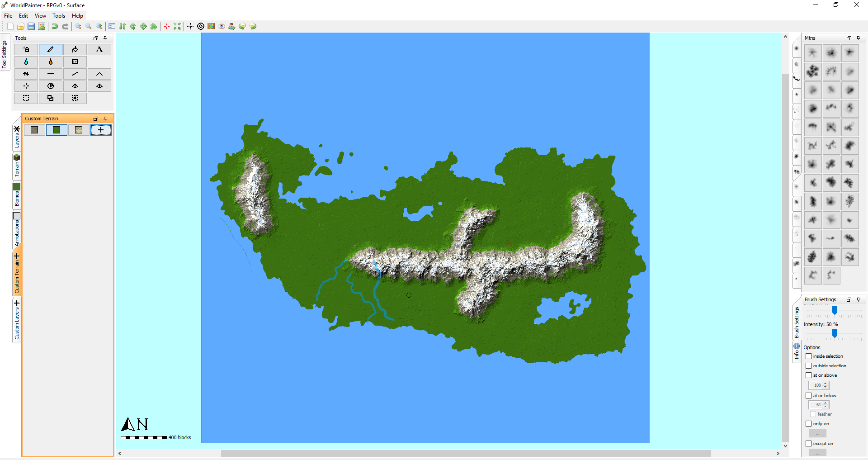Click the New world blank page icon
868x460 pixels.
10,26
